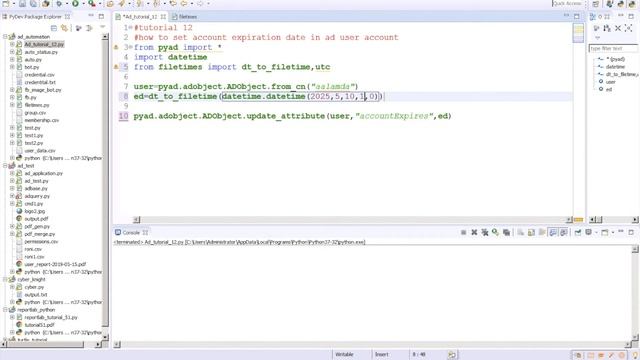The image size is (640, 360).
Task: Select auto_status.py in Package Explorer
Action: click(x=41, y=52)
